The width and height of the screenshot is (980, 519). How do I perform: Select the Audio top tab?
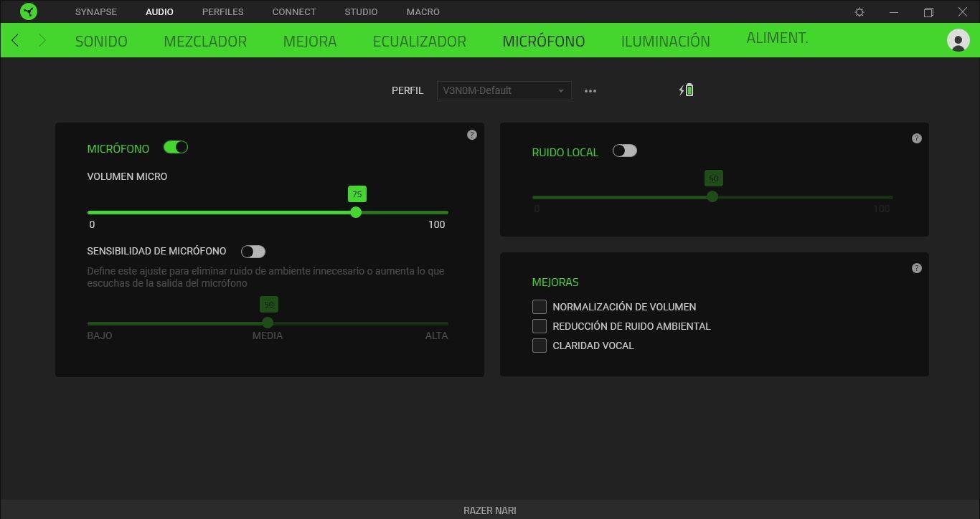coord(159,12)
